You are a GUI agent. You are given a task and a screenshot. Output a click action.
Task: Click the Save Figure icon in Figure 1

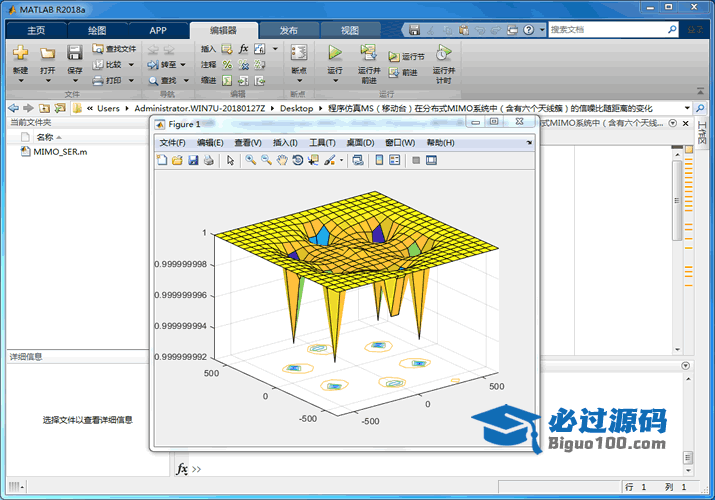pos(193,160)
